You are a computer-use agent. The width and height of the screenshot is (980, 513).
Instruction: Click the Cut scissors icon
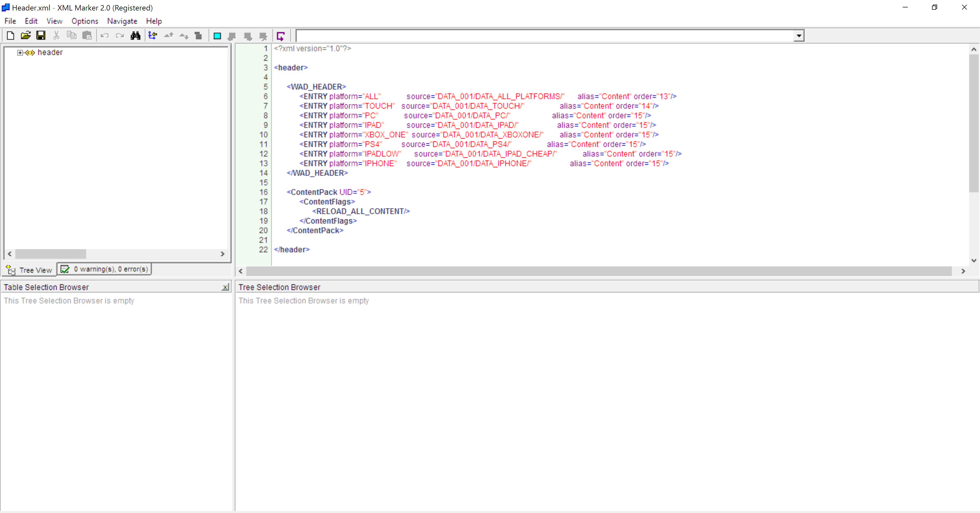point(56,36)
